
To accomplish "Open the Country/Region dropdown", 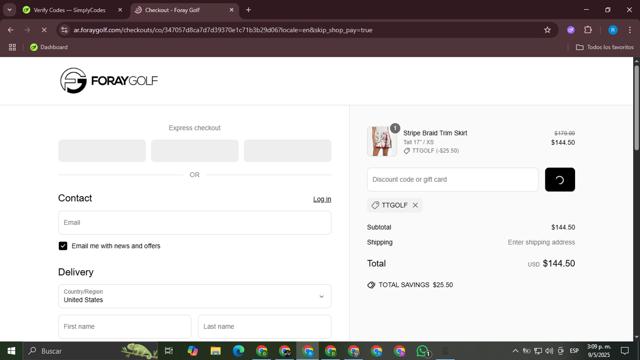I will pyautogui.click(x=195, y=296).
